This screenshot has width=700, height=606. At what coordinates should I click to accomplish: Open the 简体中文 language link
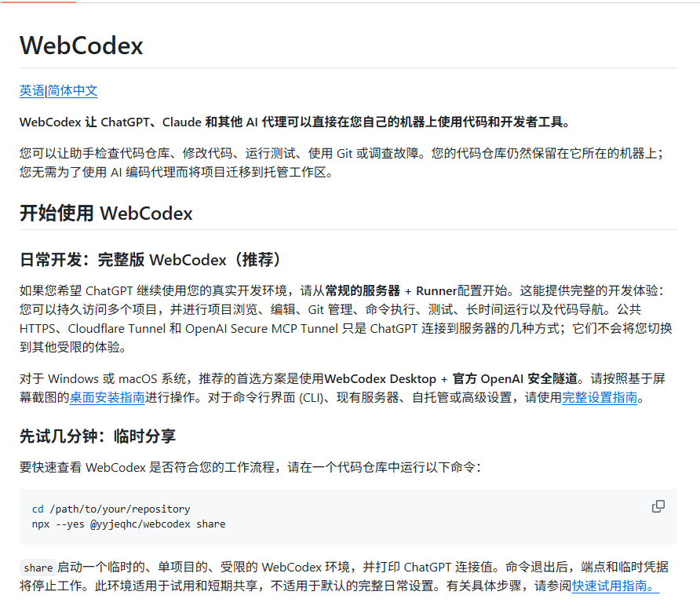coord(72,90)
